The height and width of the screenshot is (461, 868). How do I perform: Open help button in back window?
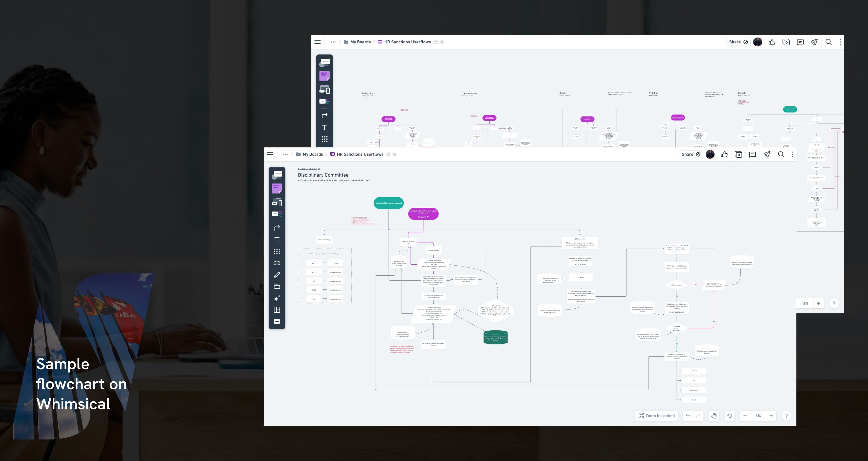pos(834,303)
